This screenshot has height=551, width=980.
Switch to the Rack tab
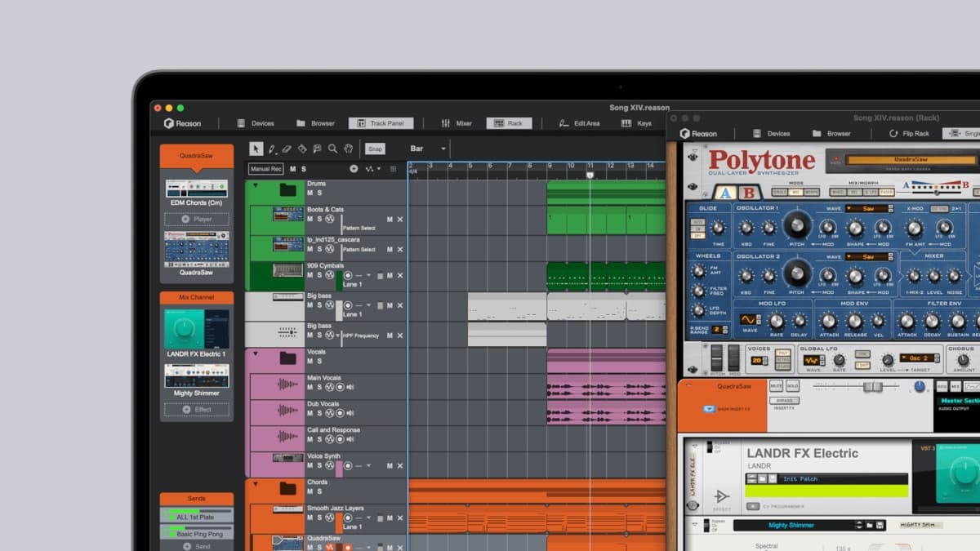[509, 123]
